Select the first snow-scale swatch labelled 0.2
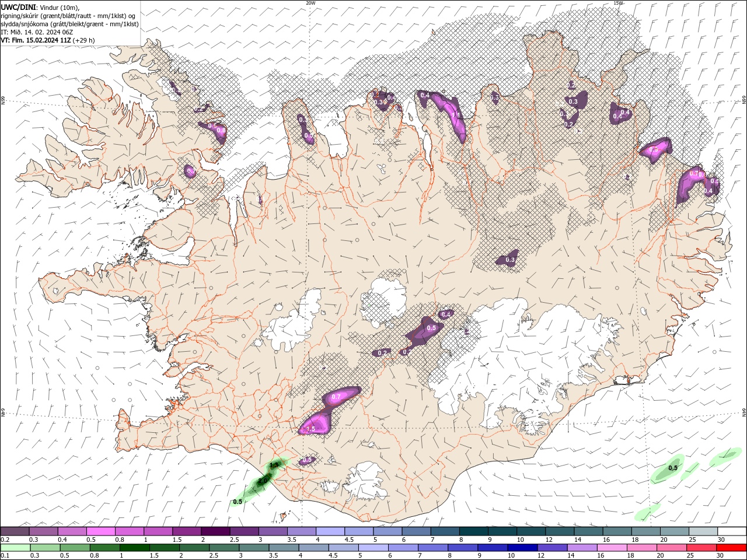Image resolution: width=747 pixels, height=560 pixels. (15, 531)
